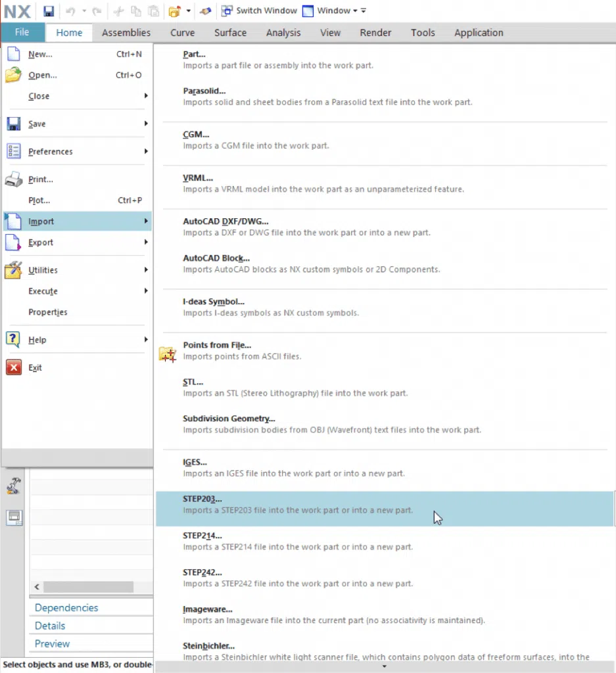This screenshot has width=616, height=673.
Task: Click the Print printer icon
Action: pyautogui.click(x=14, y=179)
